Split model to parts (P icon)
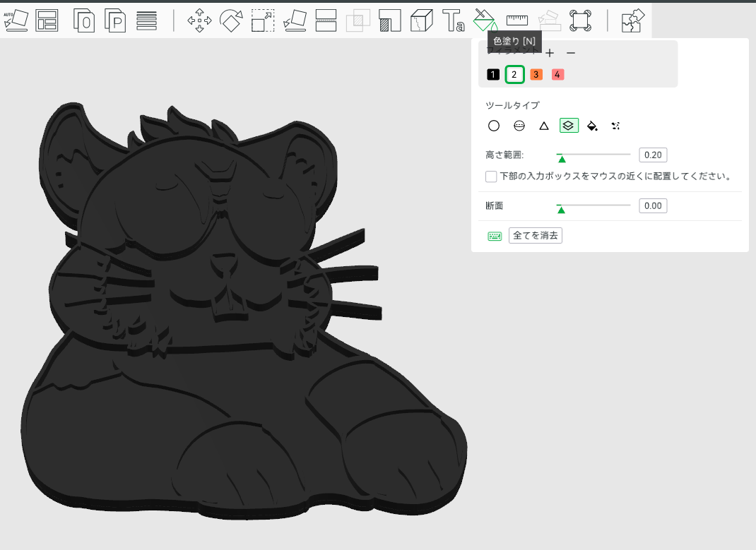756x550 pixels. [115, 20]
